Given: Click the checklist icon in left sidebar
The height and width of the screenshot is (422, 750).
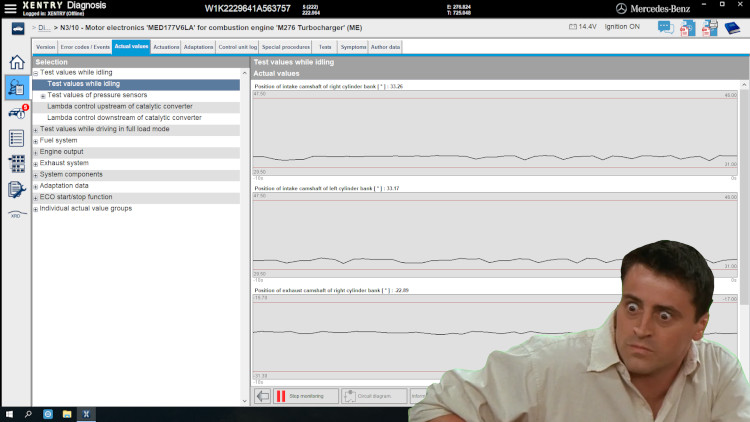Looking at the screenshot, I should point(16,138).
